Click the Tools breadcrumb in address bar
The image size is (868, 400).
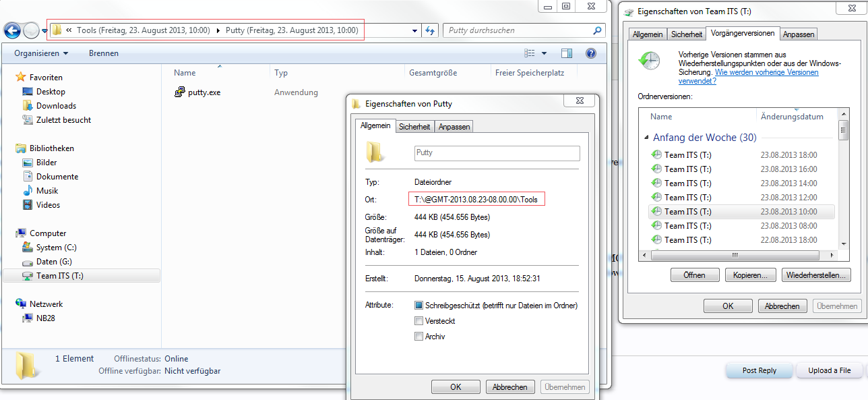point(143,30)
